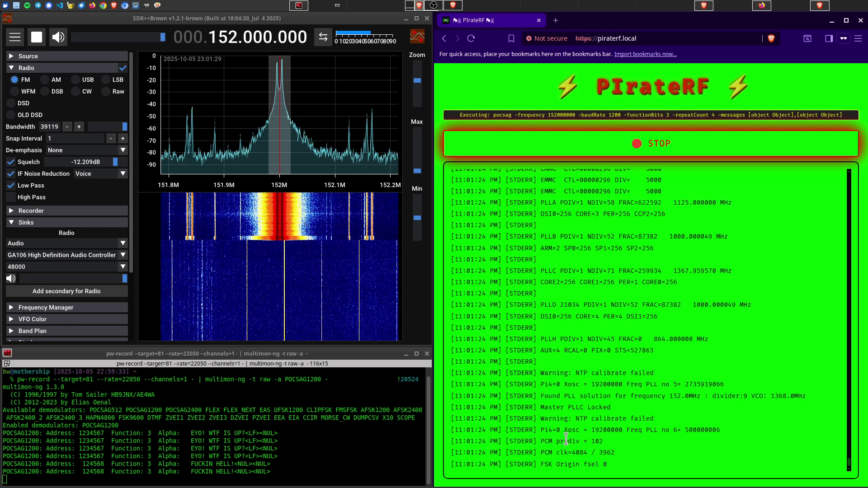Reload the piraterf.local browser page
The height and width of the screenshot is (488, 868).
click(x=471, y=38)
